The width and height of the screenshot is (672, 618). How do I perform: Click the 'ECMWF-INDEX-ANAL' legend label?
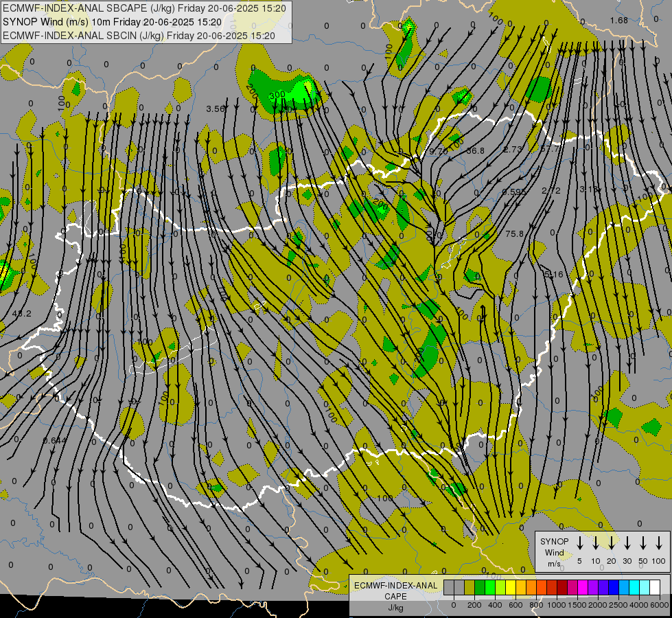click(395, 586)
